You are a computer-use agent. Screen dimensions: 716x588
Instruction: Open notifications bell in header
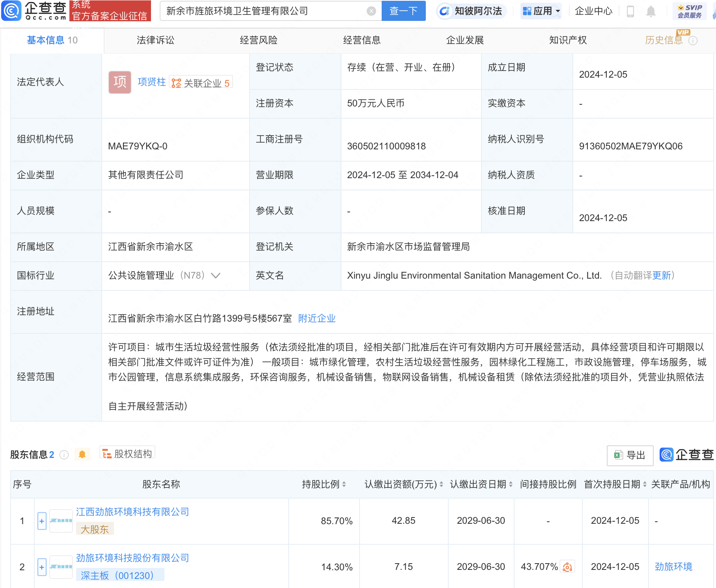[651, 11]
